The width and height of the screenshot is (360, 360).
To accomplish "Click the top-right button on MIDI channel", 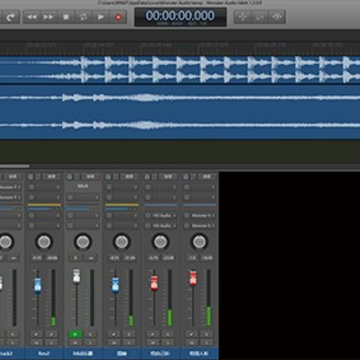I will [x=90, y=177].
